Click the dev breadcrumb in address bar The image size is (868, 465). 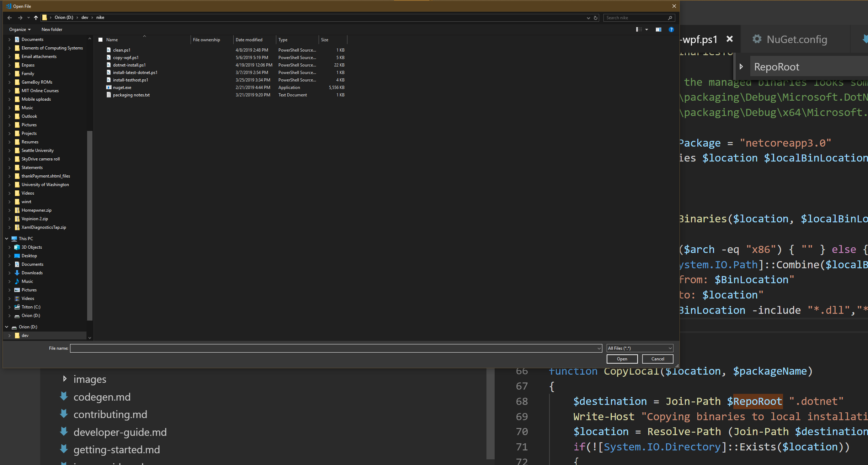[x=85, y=17]
